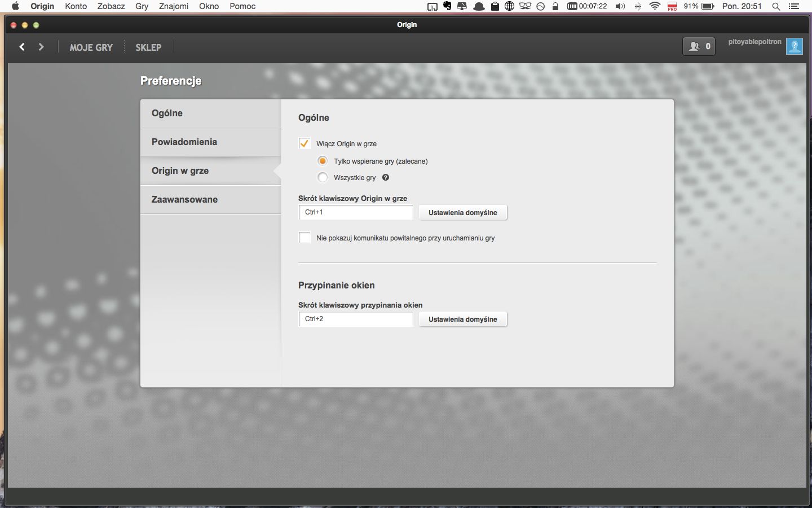Viewport: 812px width, 508px height.
Task: Click the Ctrl+2 shortcut input field
Action: [356, 319]
